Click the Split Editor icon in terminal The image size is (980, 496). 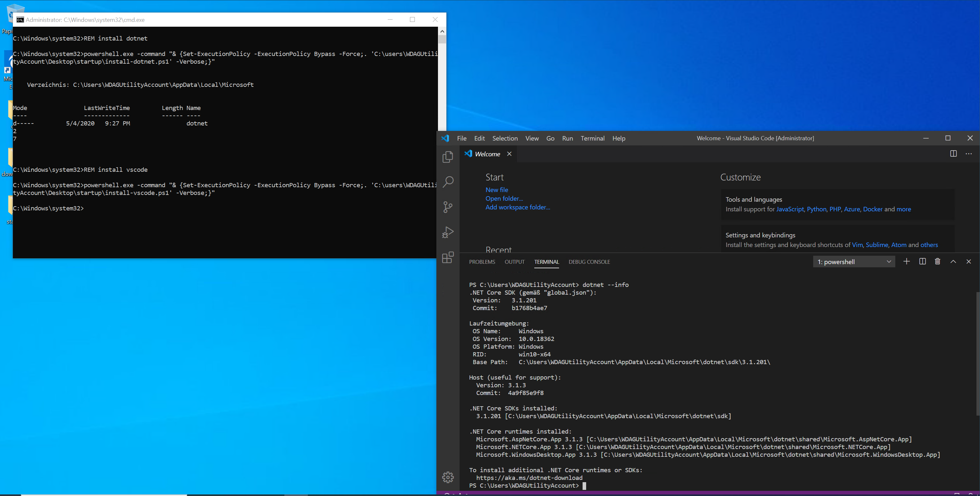point(922,261)
